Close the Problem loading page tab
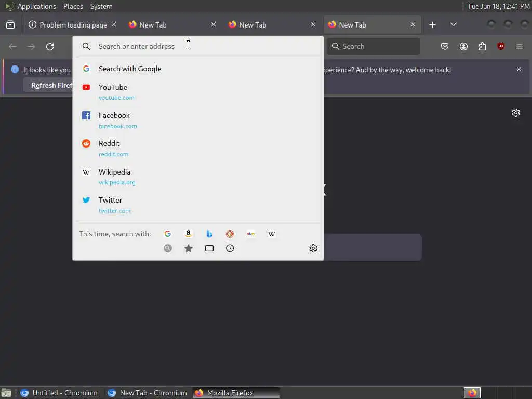Screen dimensions: 532x399 [x=114, y=25]
